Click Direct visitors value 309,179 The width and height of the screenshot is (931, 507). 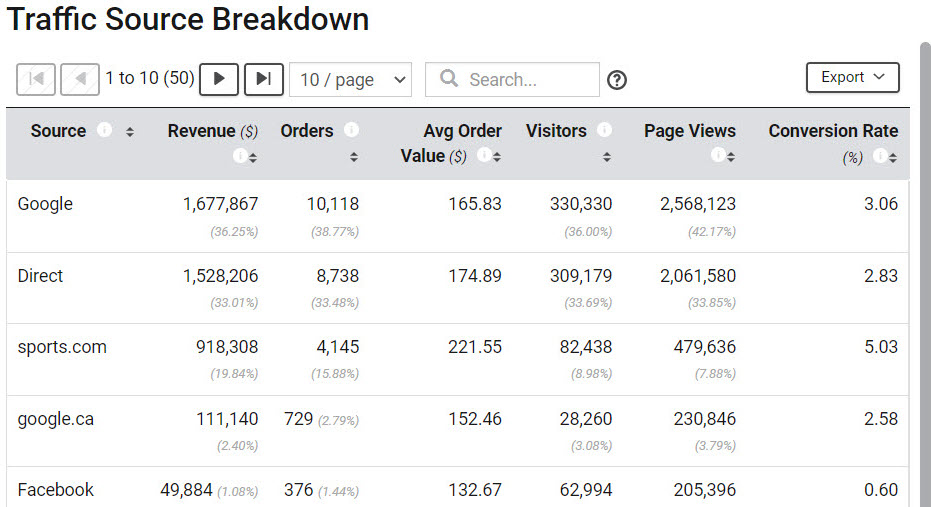[581, 276]
